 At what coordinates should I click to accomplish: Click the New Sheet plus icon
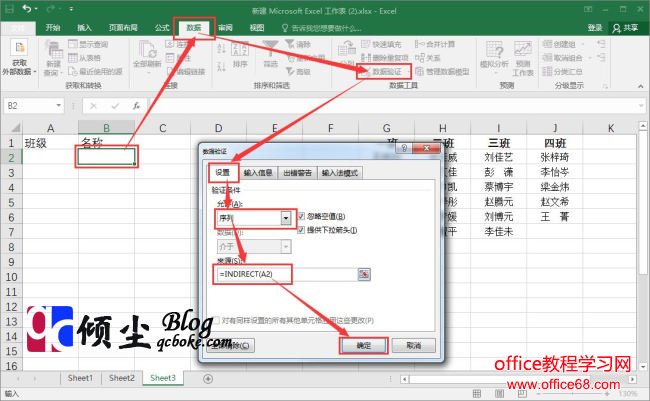208,379
